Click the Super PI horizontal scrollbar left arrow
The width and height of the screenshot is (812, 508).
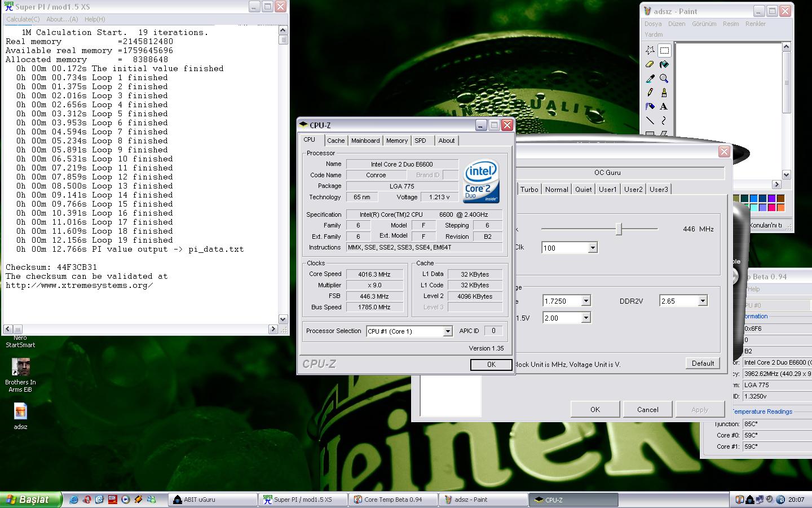8,329
